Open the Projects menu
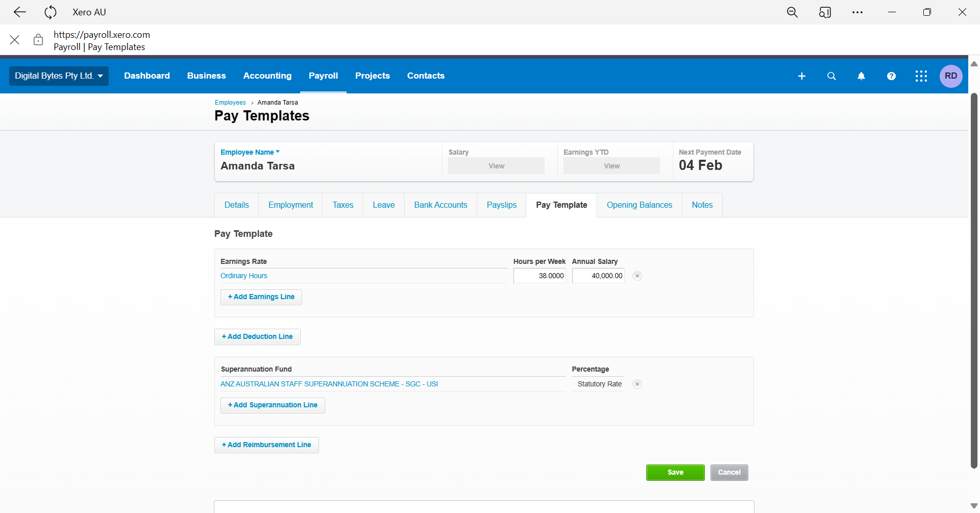This screenshot has height=513, width=980. [373, 76]
